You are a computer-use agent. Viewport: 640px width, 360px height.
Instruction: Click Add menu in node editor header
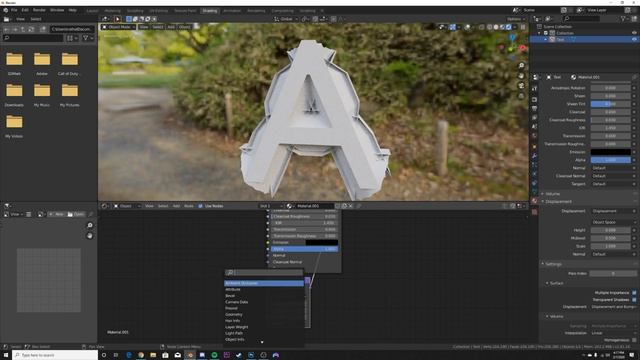click(176, 206)
